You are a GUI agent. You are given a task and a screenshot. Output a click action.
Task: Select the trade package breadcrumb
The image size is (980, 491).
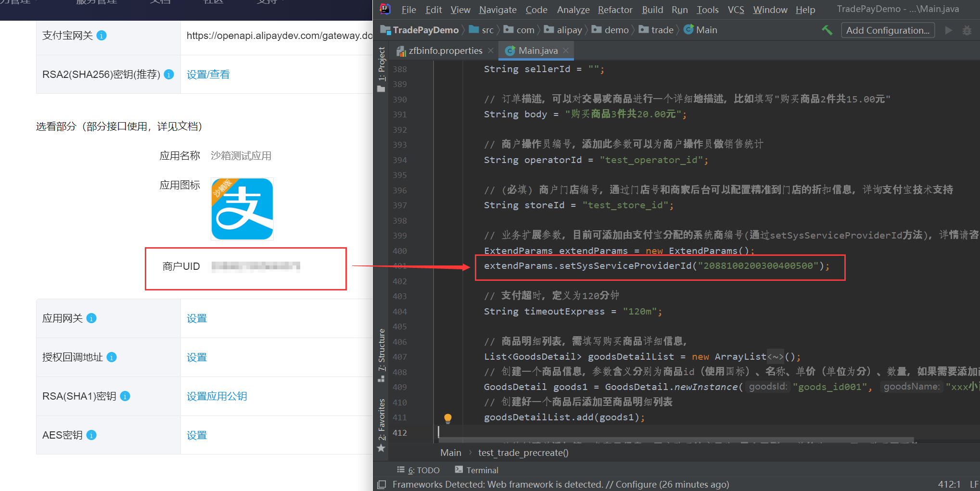pos(656,30)
